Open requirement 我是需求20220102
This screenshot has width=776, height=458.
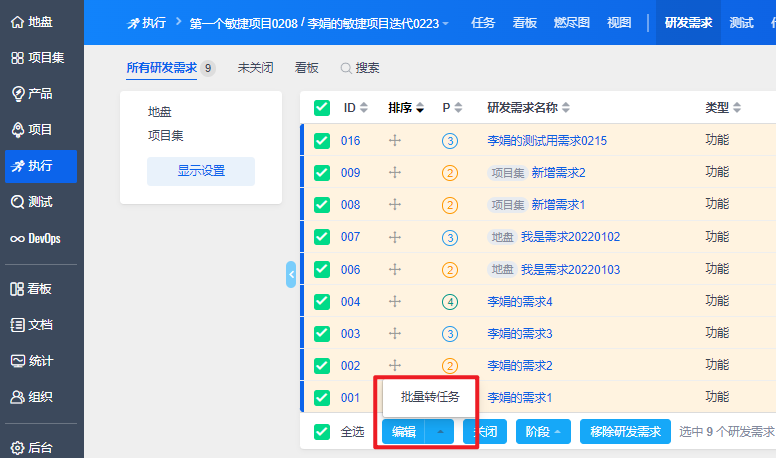(570, 237)
